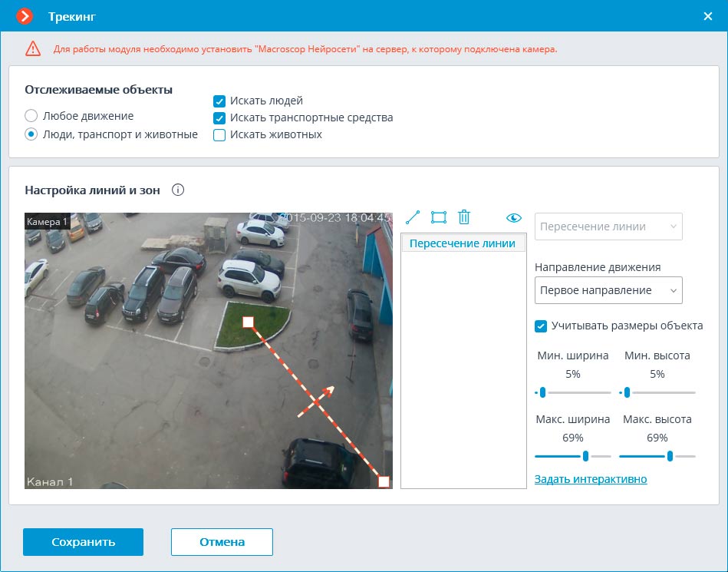
Task: Click the red warning triangle icon
Action: [x=33, y=49]
